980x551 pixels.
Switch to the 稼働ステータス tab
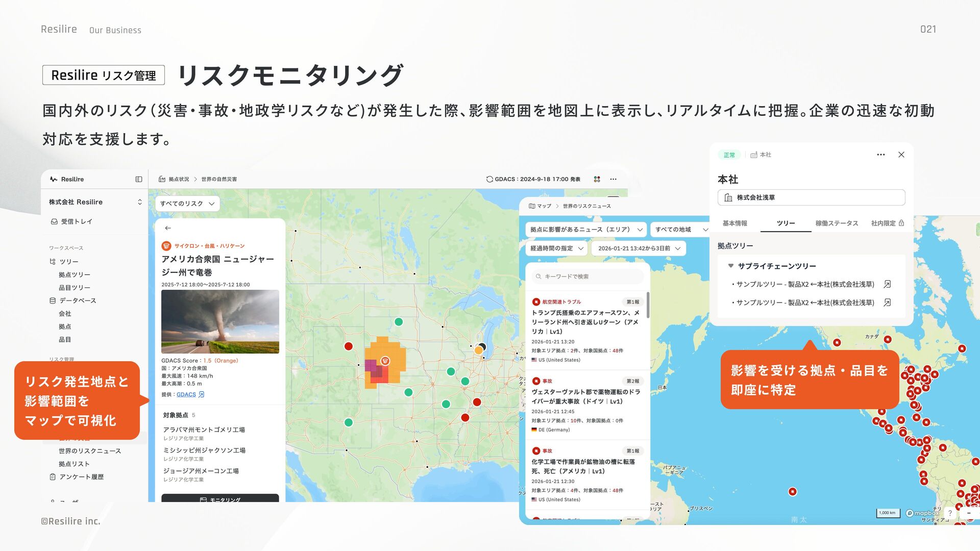click(x=837, y=223)
